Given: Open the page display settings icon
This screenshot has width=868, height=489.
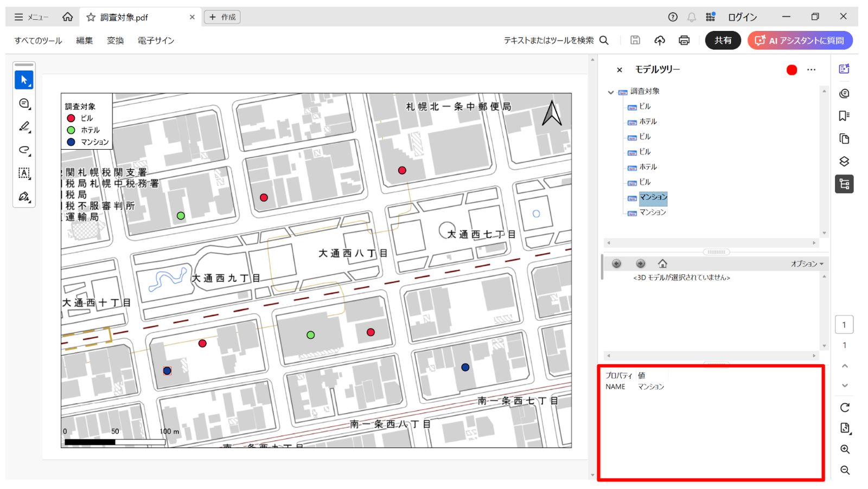Looking at the screenshot, I should pyautogui.click(x=845, y=428).
